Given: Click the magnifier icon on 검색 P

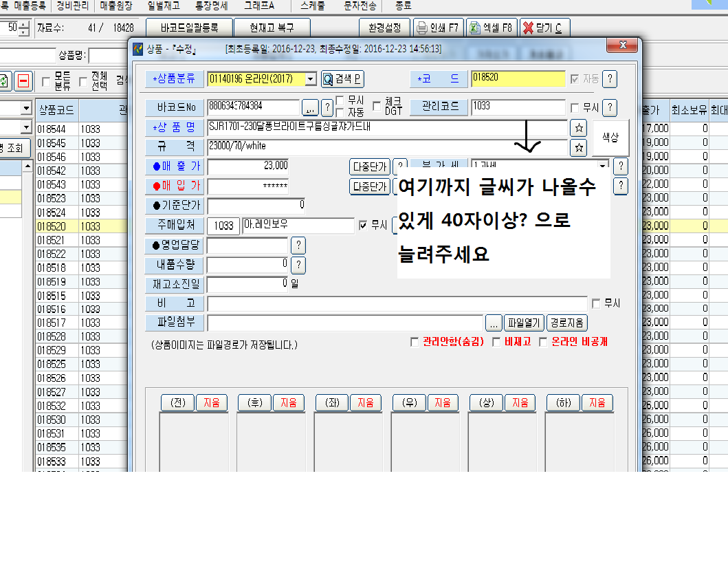Looking at the screenshot, I should pyautogui.click(x=328, y=79).
